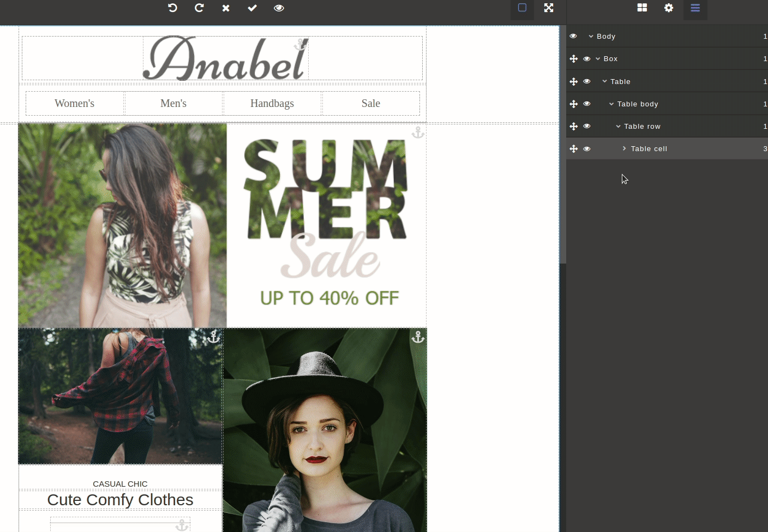Hide the Table cell layer
The width and height of the screenshot is (768, 532).
pyautogui.click(x=587, y=148)
